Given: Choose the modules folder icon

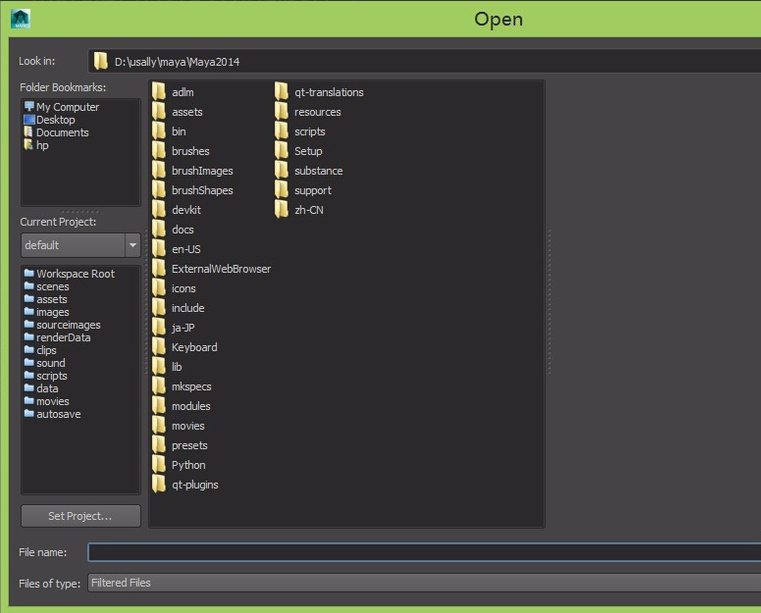Looking at the screenshot, I should click(159, 406).
